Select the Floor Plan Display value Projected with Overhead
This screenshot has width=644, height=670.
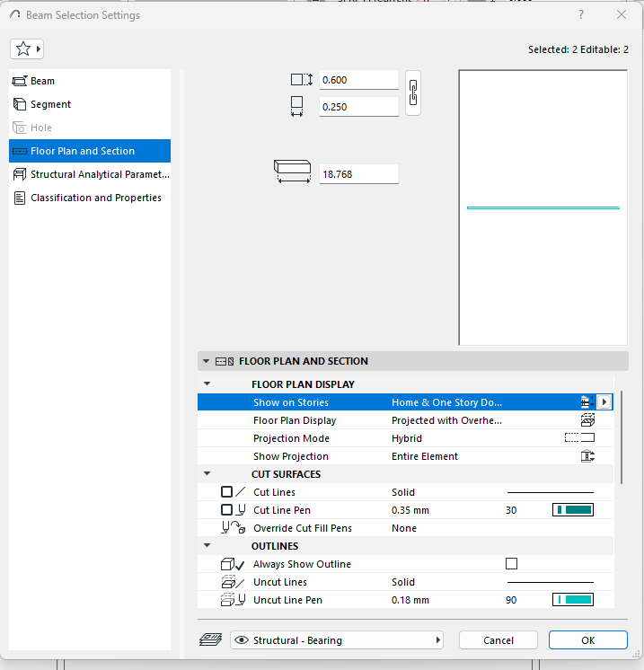click(x=446, y=420)
